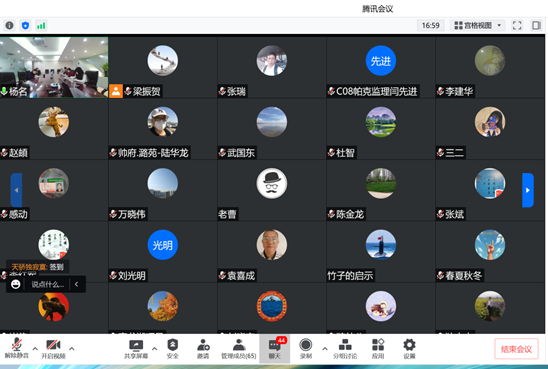The height and width of the screenshot is (369, 548).
Task: Select 杨名's video tile
Action: (x=54, y=67)
